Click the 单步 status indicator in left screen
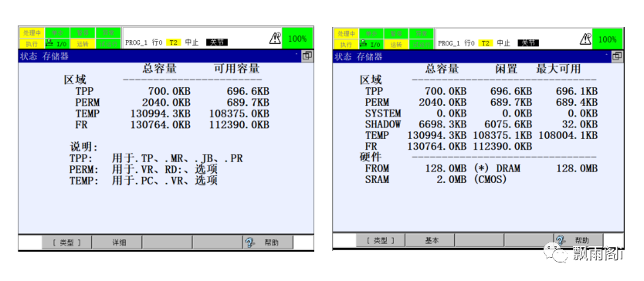The height and width of the screenshot is (281, 644). click(x=57, y=33)
